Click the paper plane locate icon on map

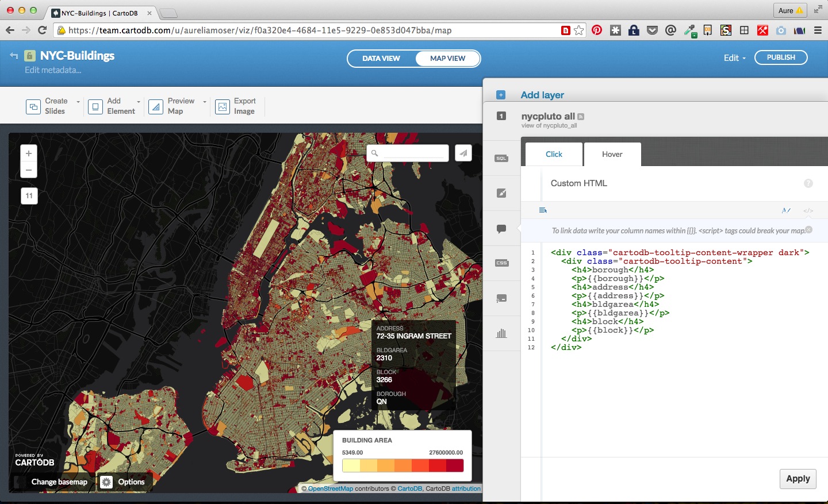[463, 153]
